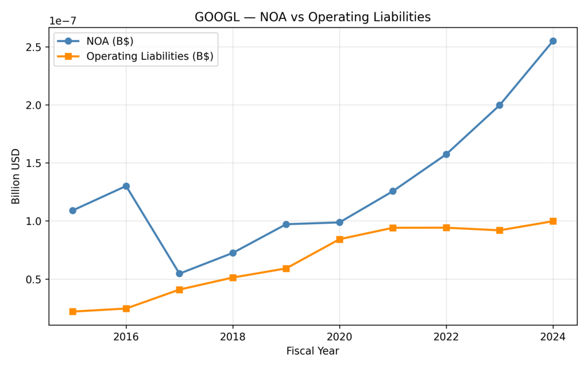The image size is (588, 368).
Task: Select the chart title GOOGL — NOA vs Operating Liabilities
Action: tap(313, 17)
